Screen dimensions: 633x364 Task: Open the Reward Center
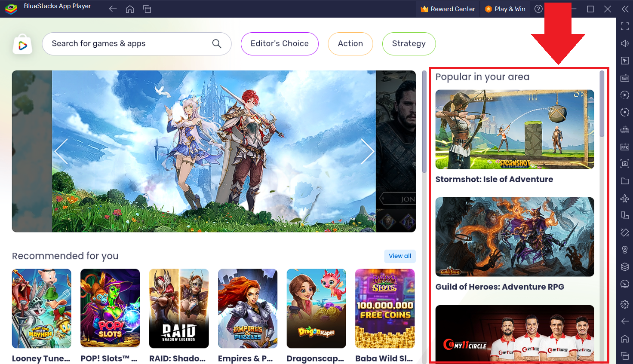pos(448,9)
